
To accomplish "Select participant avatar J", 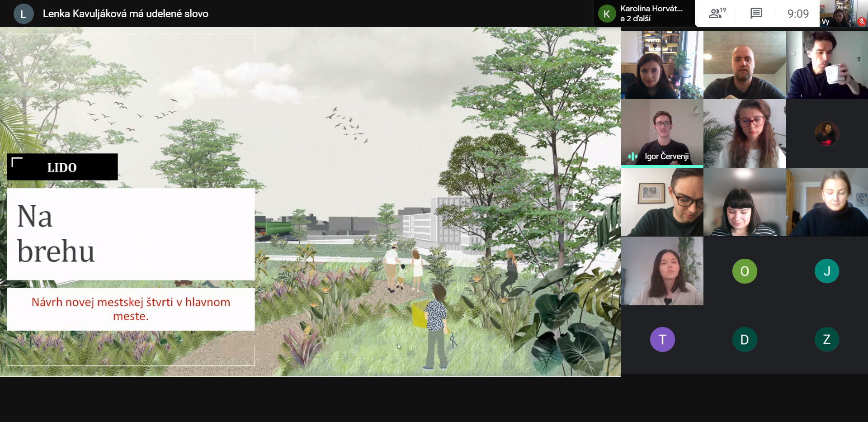I will [827, 271].
